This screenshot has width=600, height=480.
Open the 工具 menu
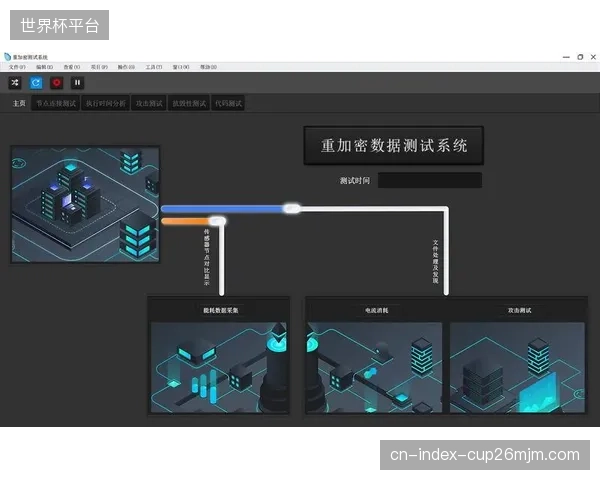[153, 67]
